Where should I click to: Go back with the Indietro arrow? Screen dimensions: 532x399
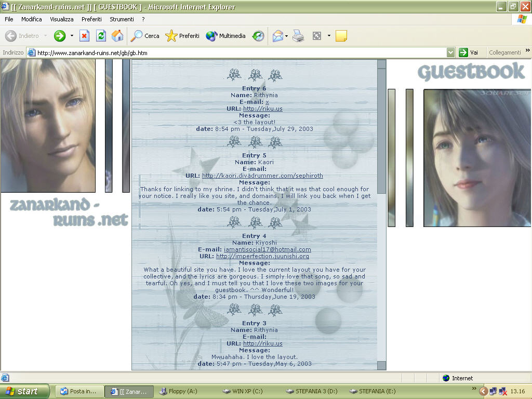22,36
